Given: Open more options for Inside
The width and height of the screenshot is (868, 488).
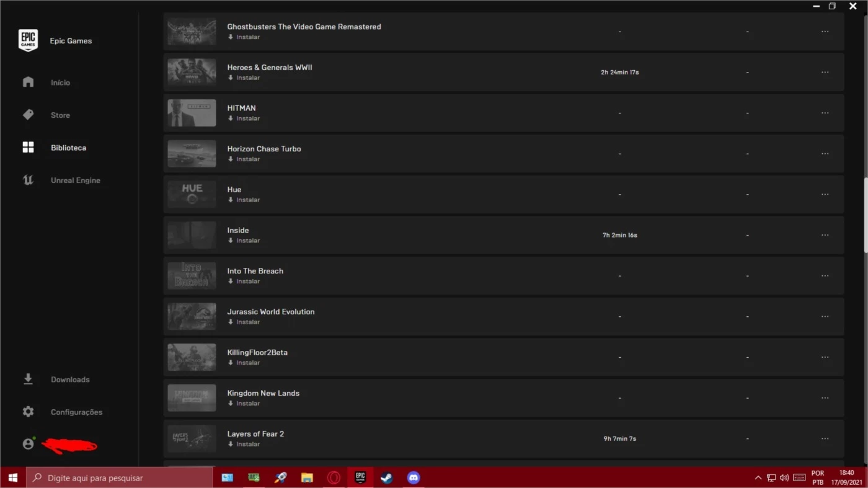Looking at the screenshot, I should pyautogui.click(x=825, y=235).
